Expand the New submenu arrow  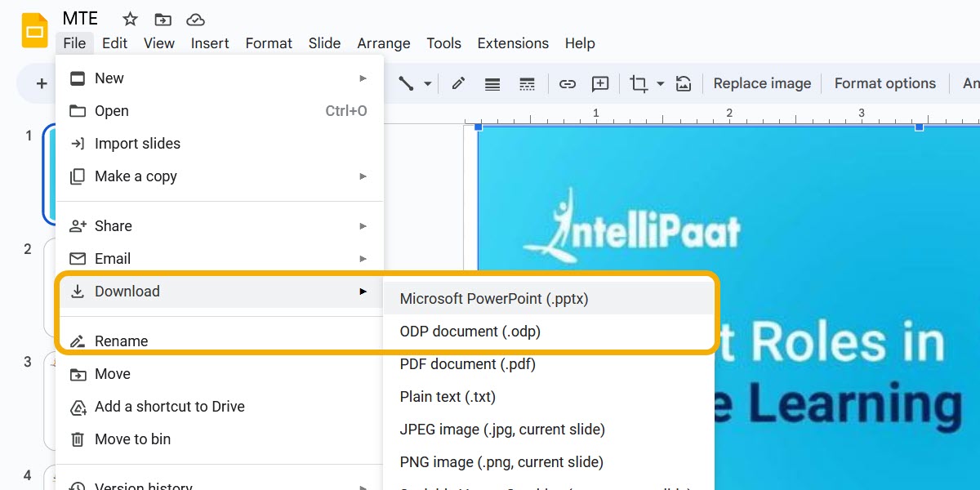(363, 78)
